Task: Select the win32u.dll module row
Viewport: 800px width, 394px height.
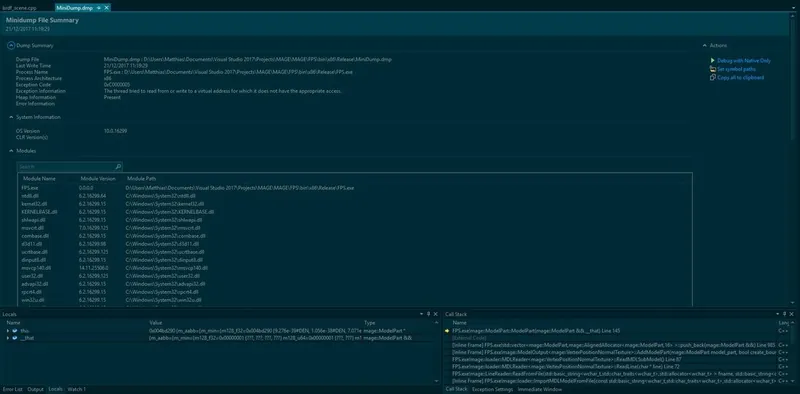Action: (x=355, y=300)
